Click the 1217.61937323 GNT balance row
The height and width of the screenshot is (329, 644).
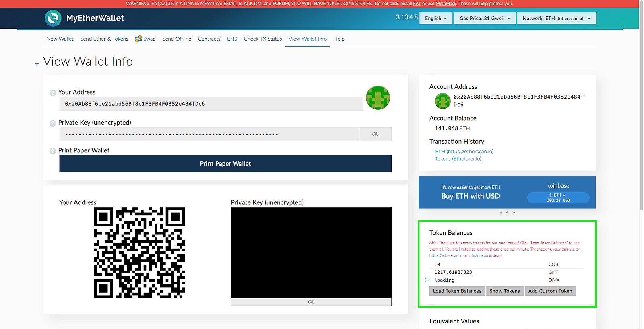[507, 272]
